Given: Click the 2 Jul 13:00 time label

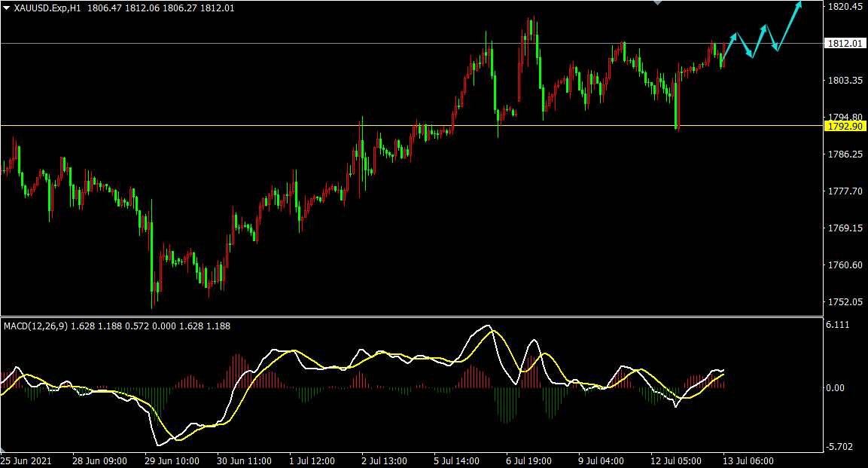Looking at the screenshot, I should click(384, 460).
